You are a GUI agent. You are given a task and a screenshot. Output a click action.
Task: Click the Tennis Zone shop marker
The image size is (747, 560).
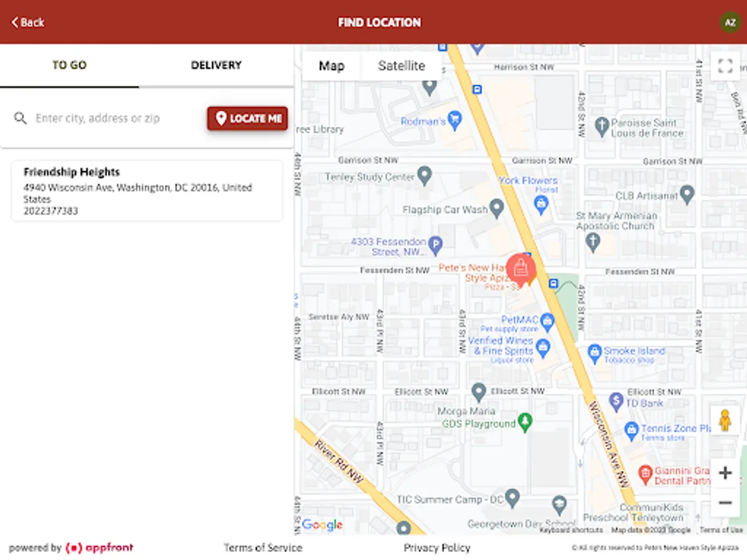(x=632, y=429)
